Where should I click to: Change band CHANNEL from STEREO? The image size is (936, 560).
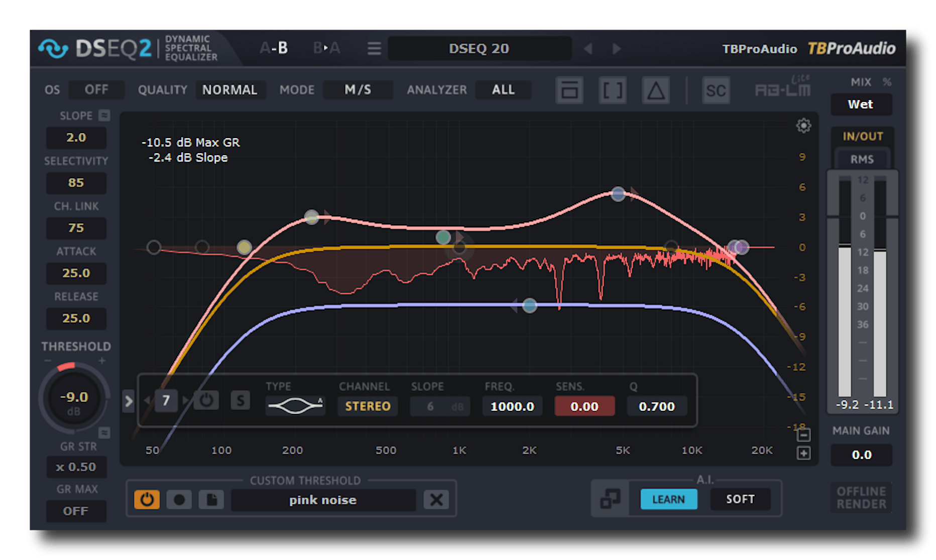pos(368,406)
